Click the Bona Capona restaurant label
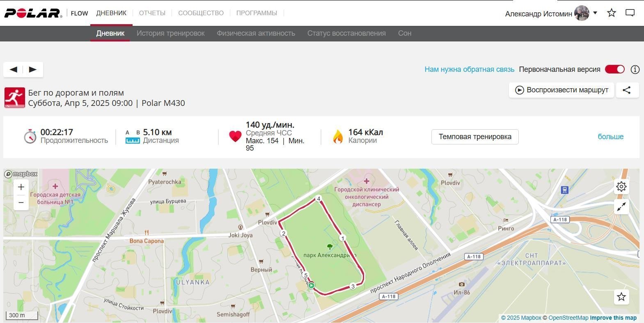 coord(147,241)
